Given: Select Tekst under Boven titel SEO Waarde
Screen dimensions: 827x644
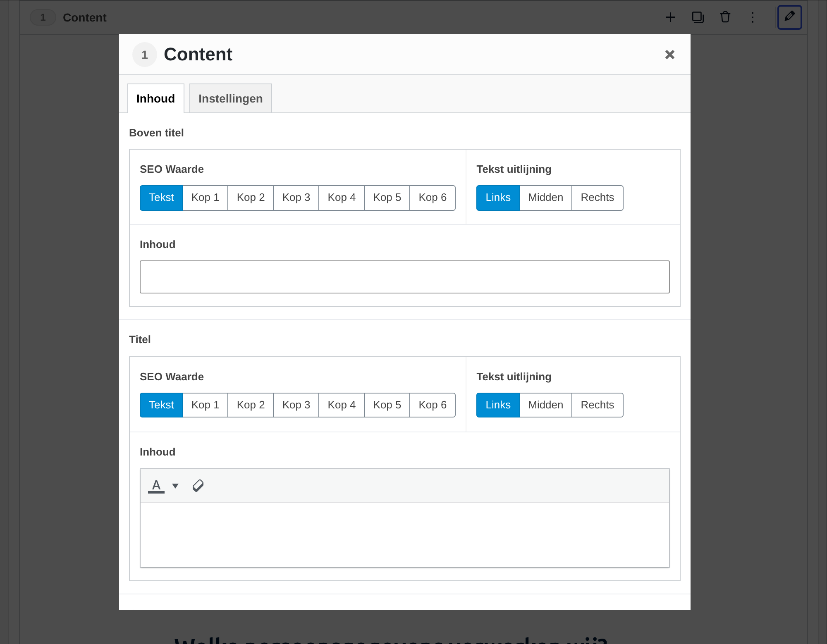Looking at the screenshot, I should [161, 198].
